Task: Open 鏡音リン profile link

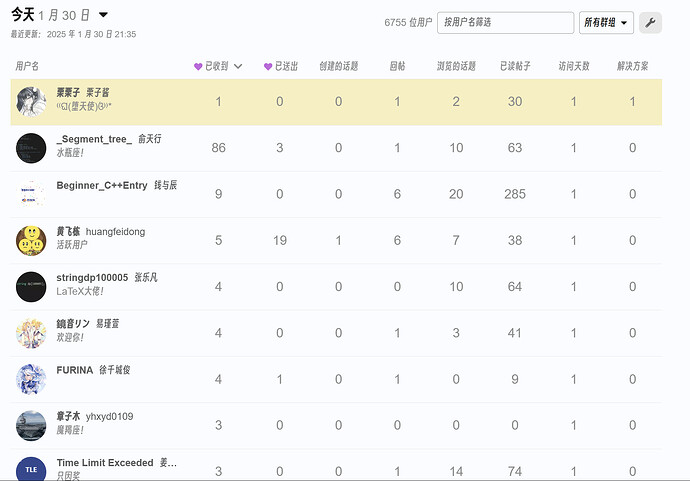Action: coord(73,324)
